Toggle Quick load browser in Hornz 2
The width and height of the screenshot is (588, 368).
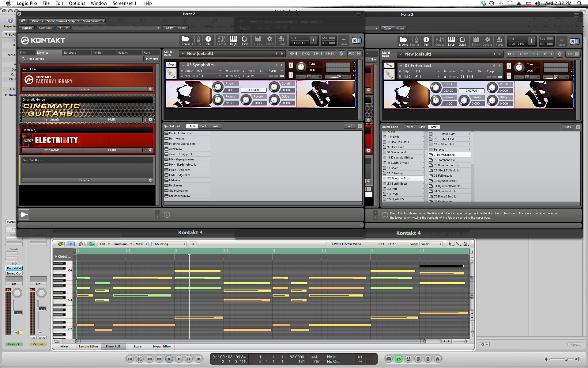(244, 40)
